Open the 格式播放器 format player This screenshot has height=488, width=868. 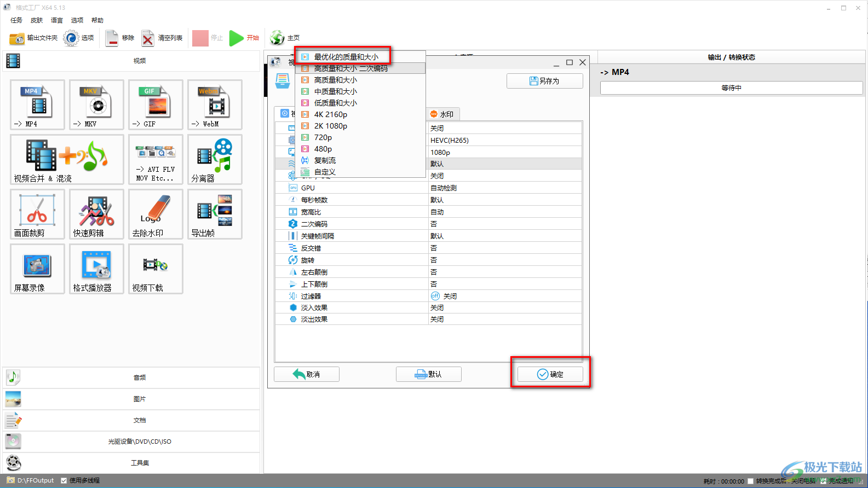96,269
